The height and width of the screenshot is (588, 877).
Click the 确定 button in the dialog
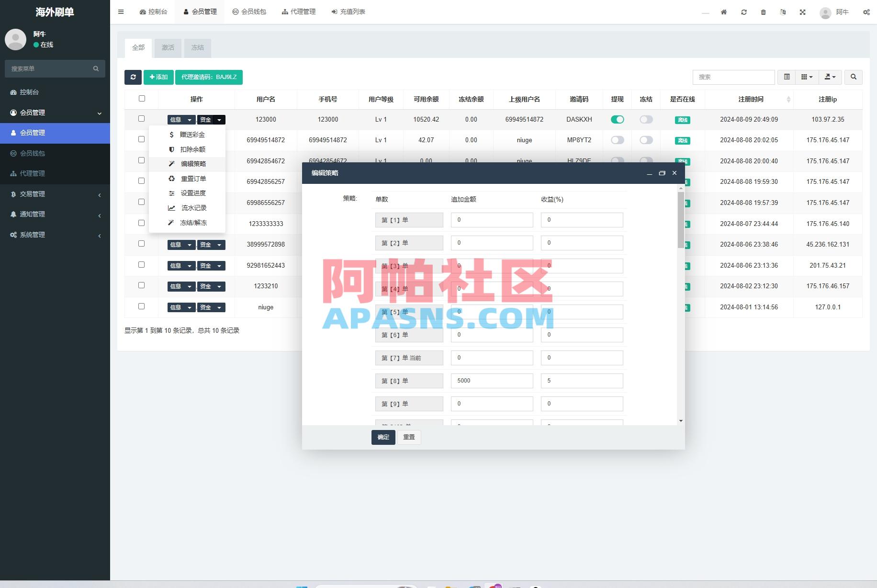coord(382,437)
